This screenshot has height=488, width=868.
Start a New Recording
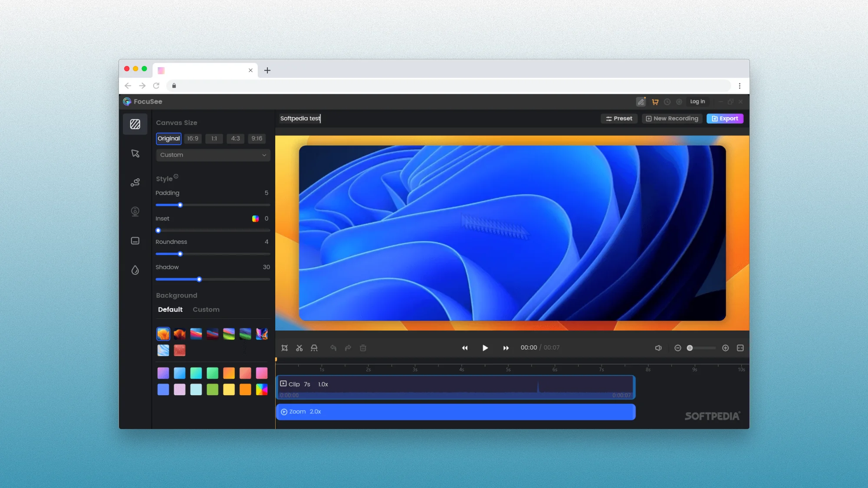672,118
